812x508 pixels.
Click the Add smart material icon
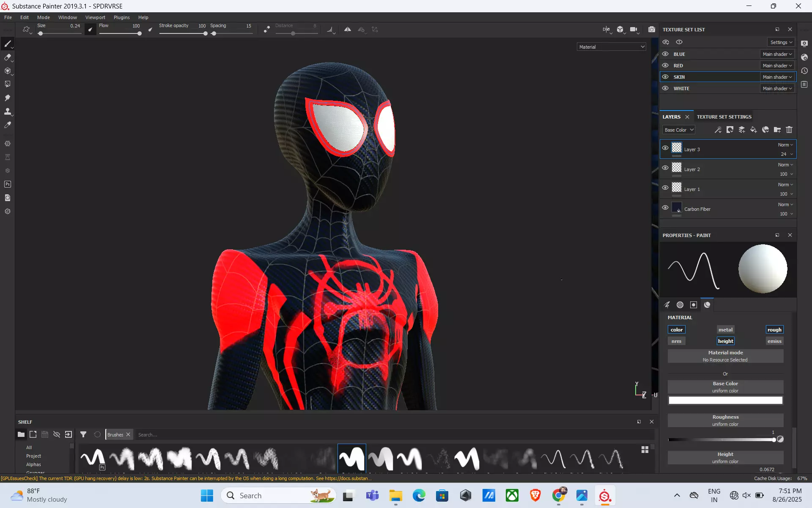[x=765, y=130]
